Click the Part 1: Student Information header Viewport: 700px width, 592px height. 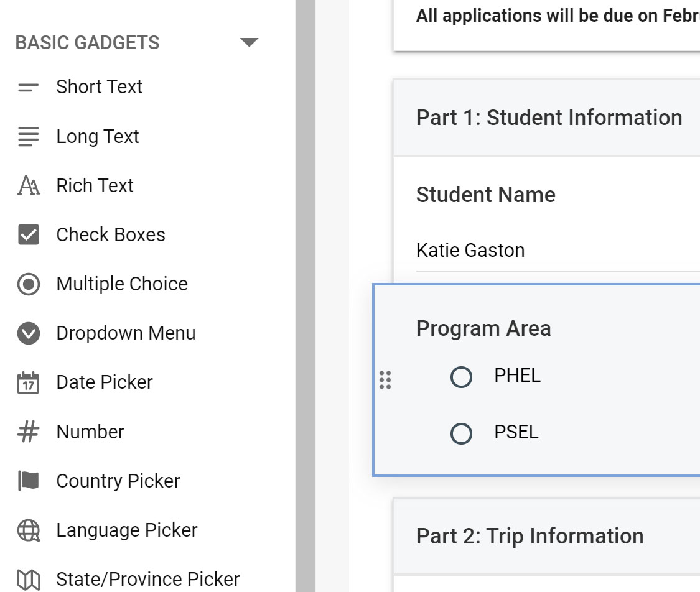[549, 118]
